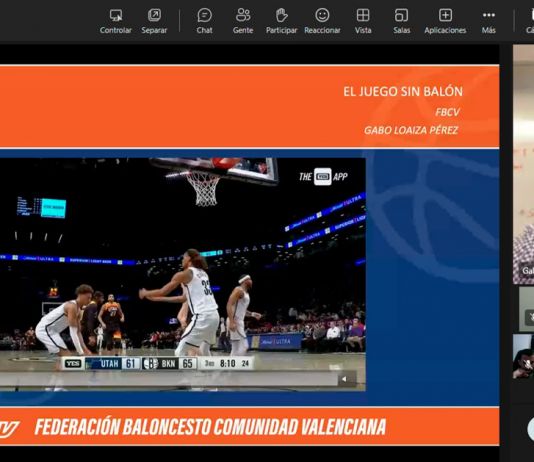Show the Gente participants list

point(243,21)
